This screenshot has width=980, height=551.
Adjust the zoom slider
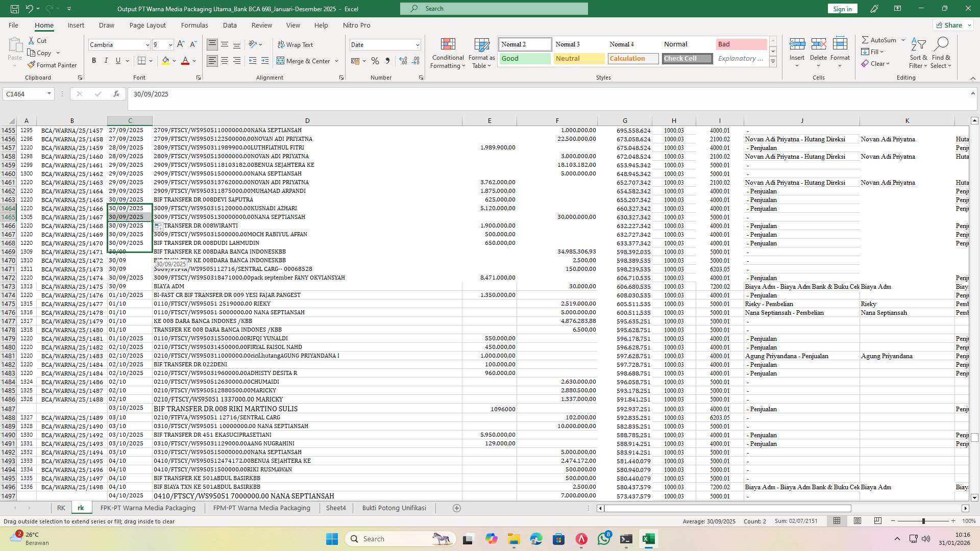(x=923, y=521)
